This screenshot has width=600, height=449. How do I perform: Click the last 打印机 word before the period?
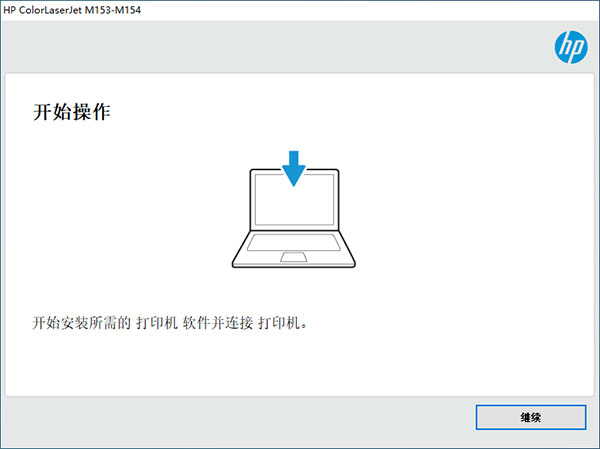279,323
